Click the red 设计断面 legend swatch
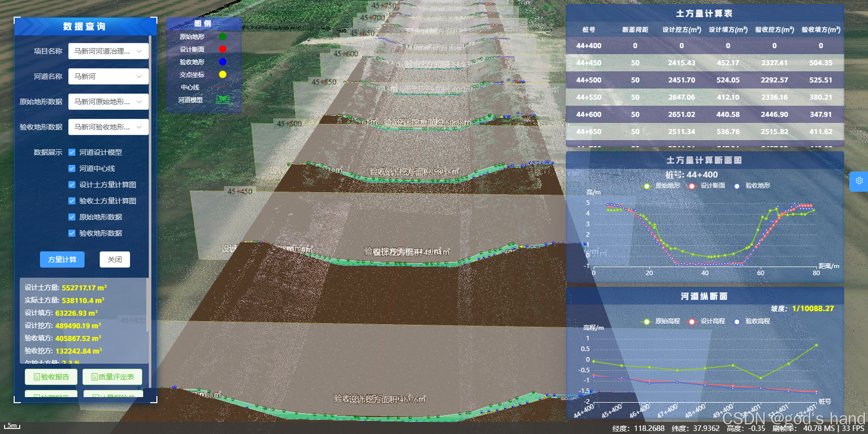This screenshot has width=868, height=434. point(223,49)
